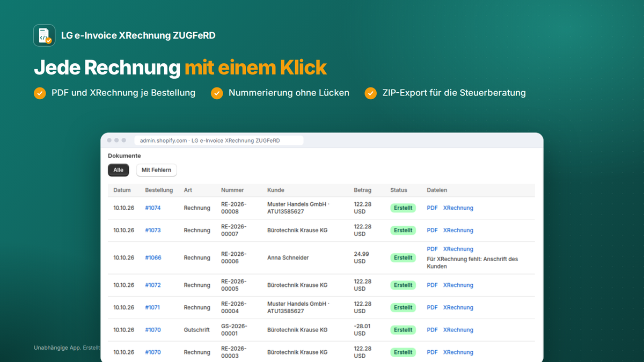Select the Alle filter tab
644x362 pixels.
tap(118, 170)
